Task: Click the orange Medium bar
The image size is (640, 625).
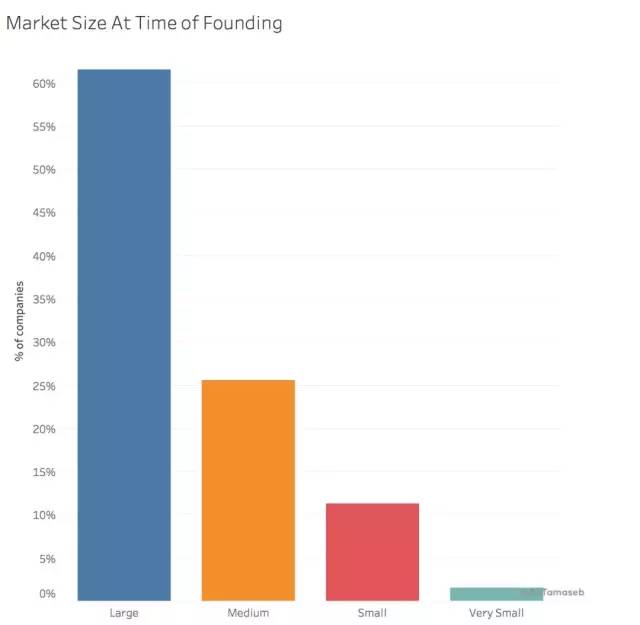Action: tap(248, 490)
